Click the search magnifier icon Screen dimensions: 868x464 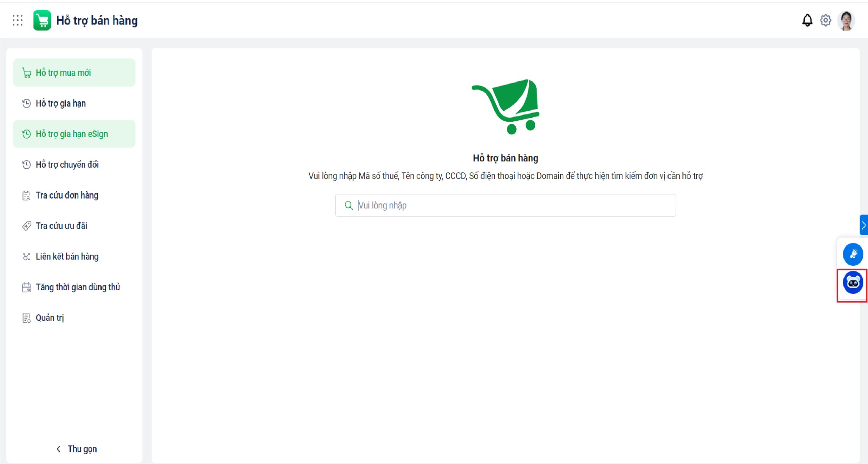(x=348, y=206)
